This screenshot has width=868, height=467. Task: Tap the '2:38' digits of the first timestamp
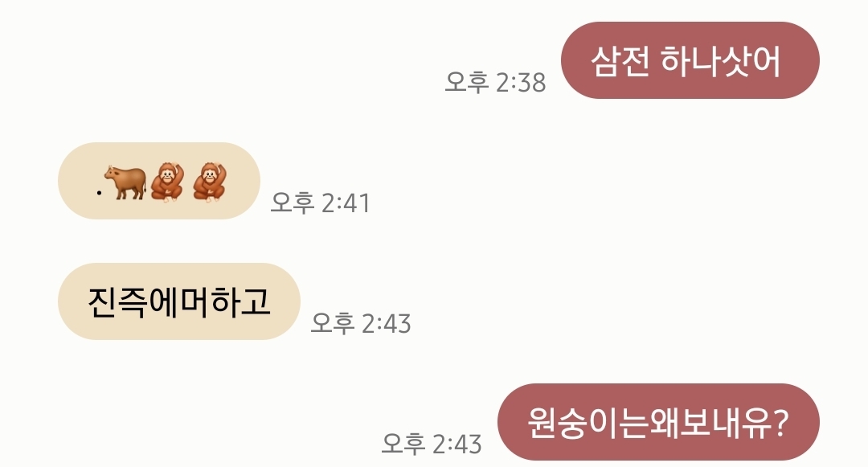[x=521, y=83]
